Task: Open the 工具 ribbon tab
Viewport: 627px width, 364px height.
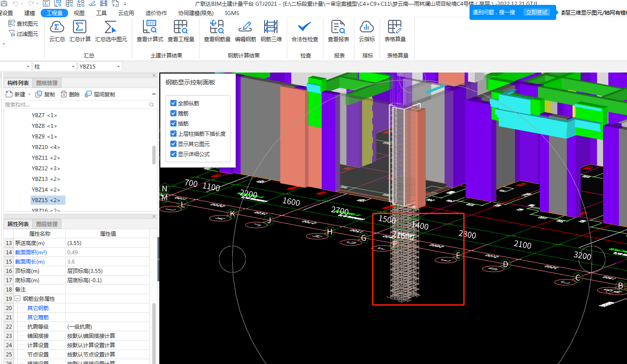Action: pos(101,13)
